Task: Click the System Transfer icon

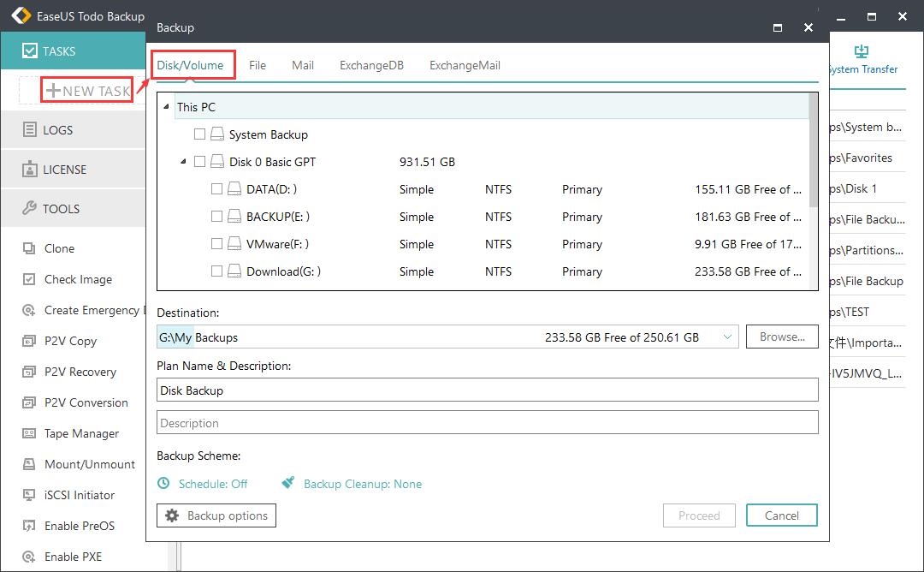Action: point(862,51)
